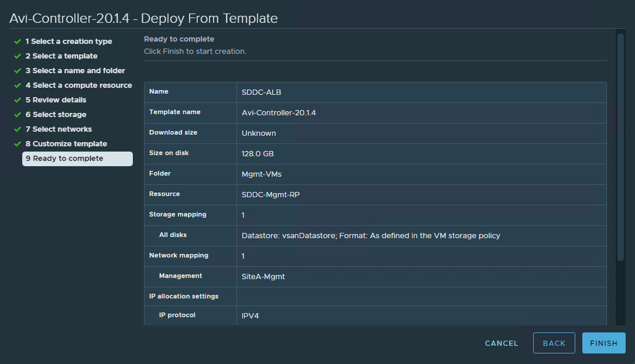The image size is (635, 364).
Task: Click the checkmark icon beside Select storage
Action: click(18, 115)
